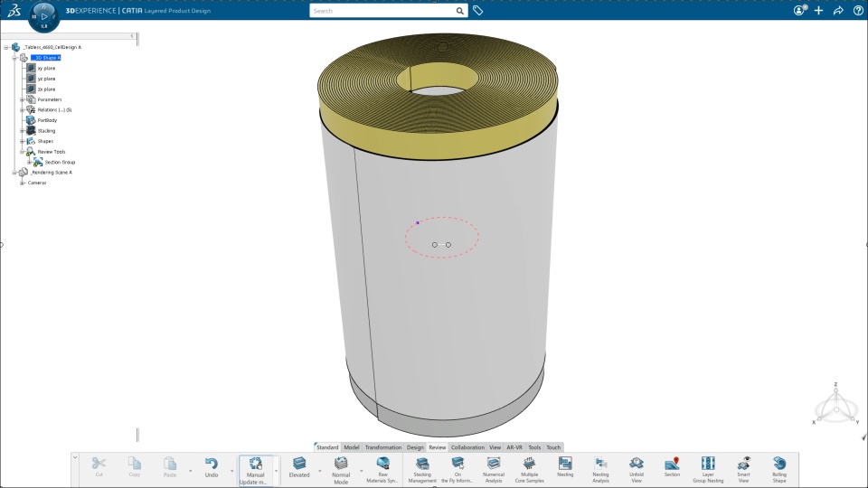Click the search magnifier icon
The image size is (868, 488).
(459, 11)
